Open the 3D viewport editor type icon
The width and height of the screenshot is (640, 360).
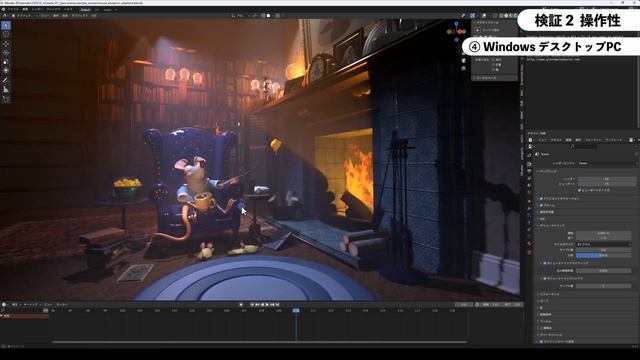coord(4,16)
